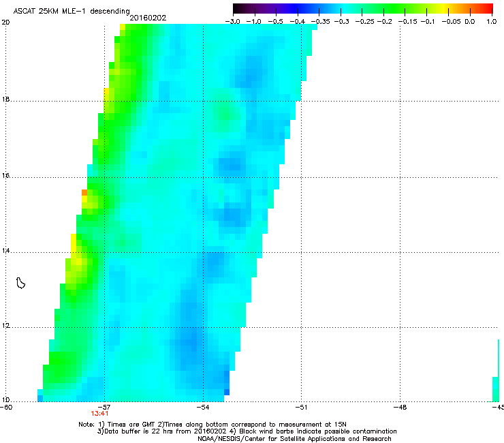
Task: Click the longitude axis label -48
Action: (400, 408)
